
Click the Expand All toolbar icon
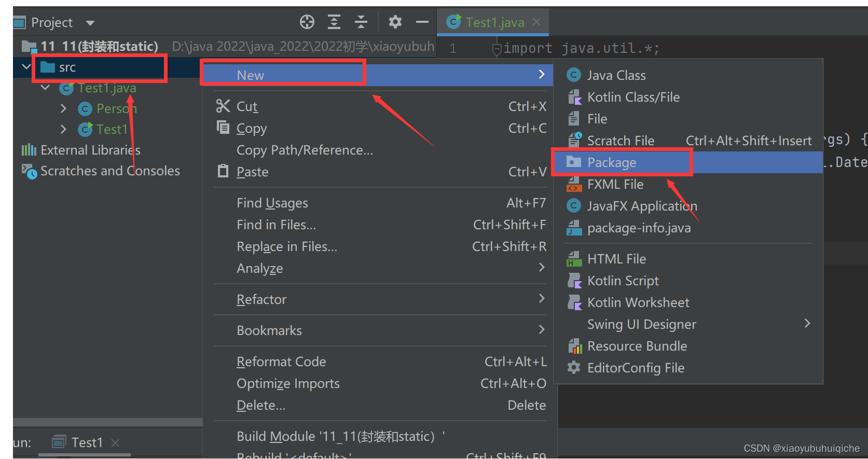pyautogui.click(x=334, y=22)
